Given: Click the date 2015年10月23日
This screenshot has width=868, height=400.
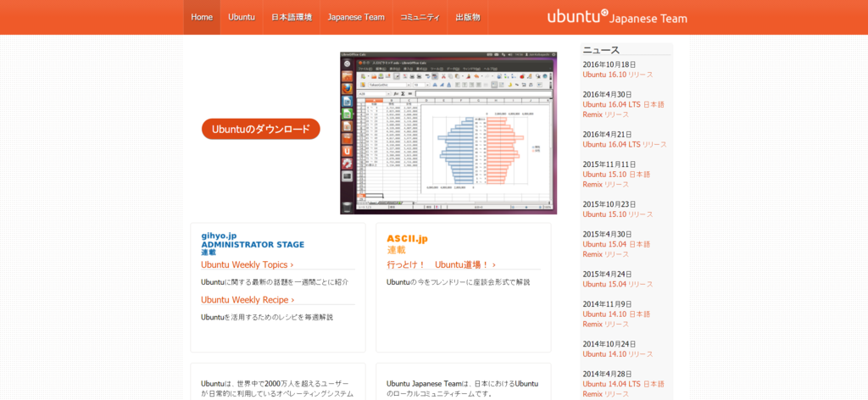Looking at the screenshot, I should [x=609, y=204].
